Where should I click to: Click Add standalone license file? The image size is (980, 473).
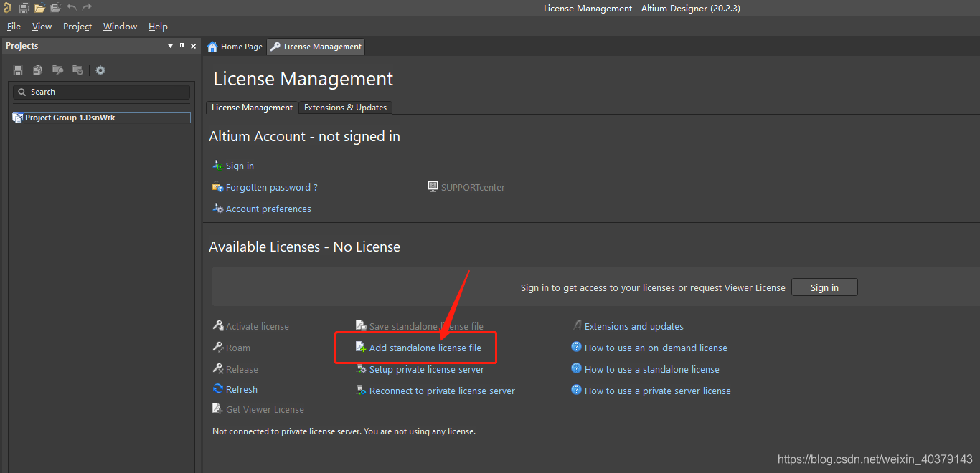click(x=425, y=348)
